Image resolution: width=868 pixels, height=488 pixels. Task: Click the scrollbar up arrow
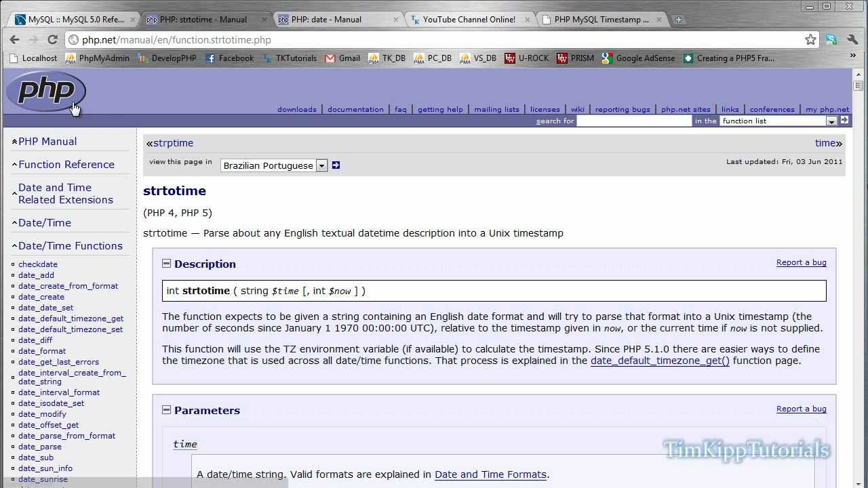858,73
